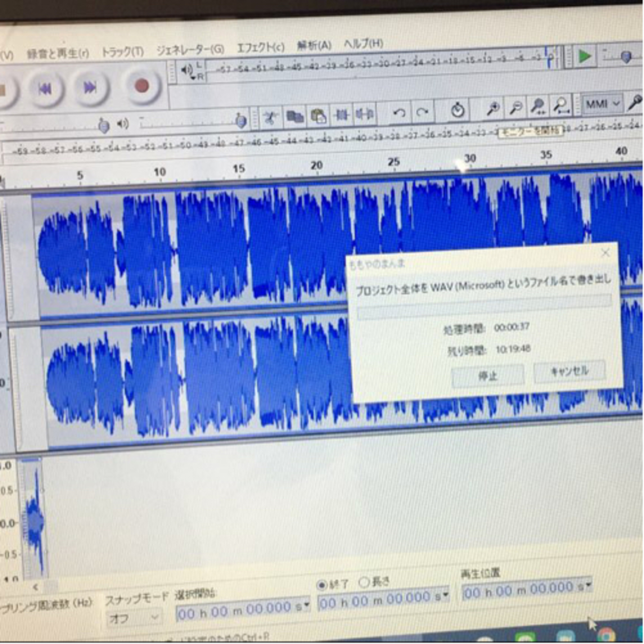Click the Trim audio icon
The image size is (644, 644).
(x=342, y=115)
